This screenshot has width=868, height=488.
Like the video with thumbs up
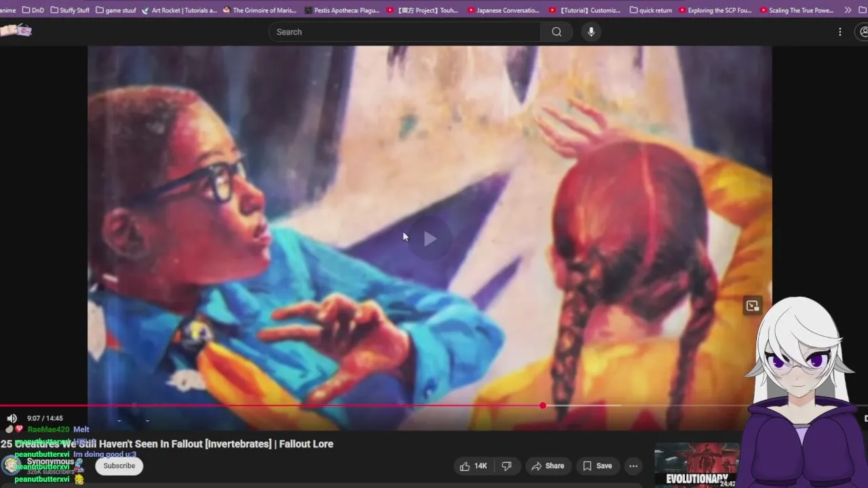pyautogui.click(x=473, y=466)
